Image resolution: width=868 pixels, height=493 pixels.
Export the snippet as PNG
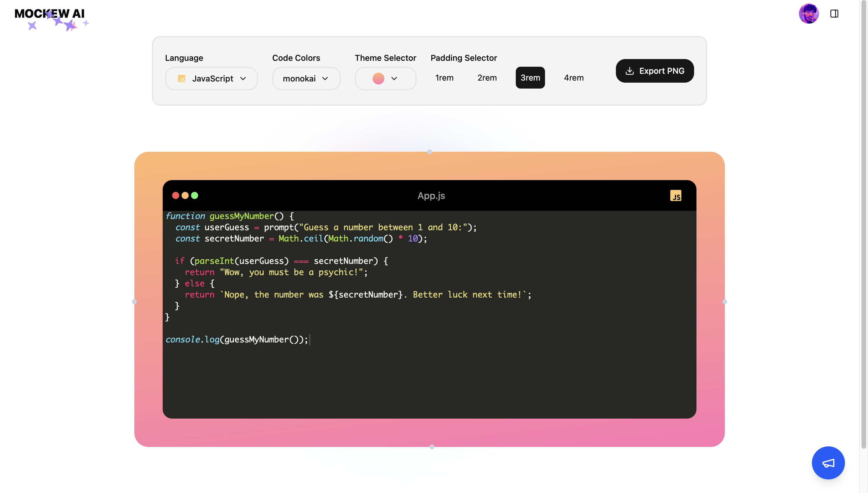click(654, 71)
